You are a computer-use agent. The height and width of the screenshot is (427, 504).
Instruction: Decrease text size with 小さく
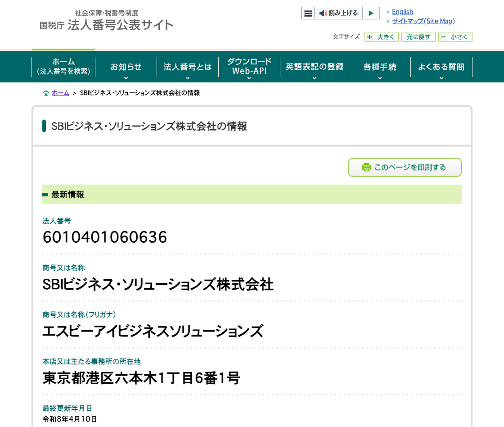point(455,37)
